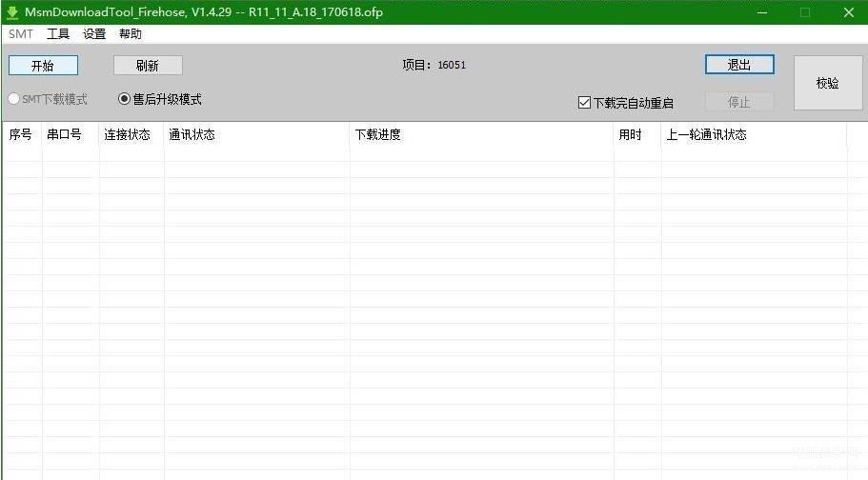This screenshot has width=868, height=480.
Task: Minimize the MsmDownloadTool window
Action: point(762,12)
